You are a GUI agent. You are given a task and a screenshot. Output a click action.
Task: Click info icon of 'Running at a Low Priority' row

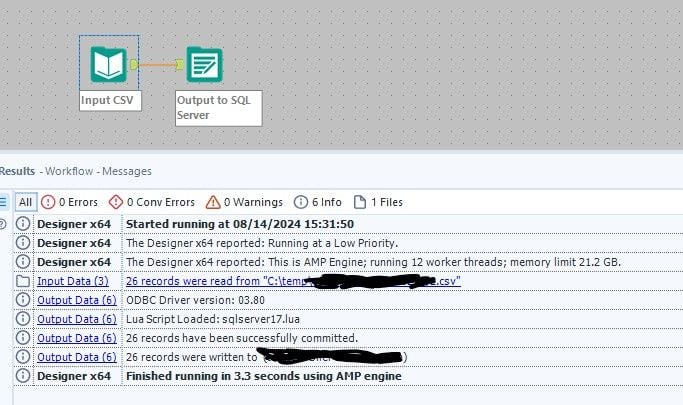tap(23, 243)
